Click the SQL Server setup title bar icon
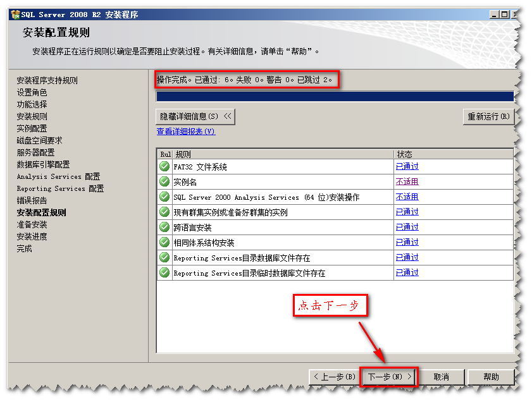 pyautogui.click(x=15, y=15)
